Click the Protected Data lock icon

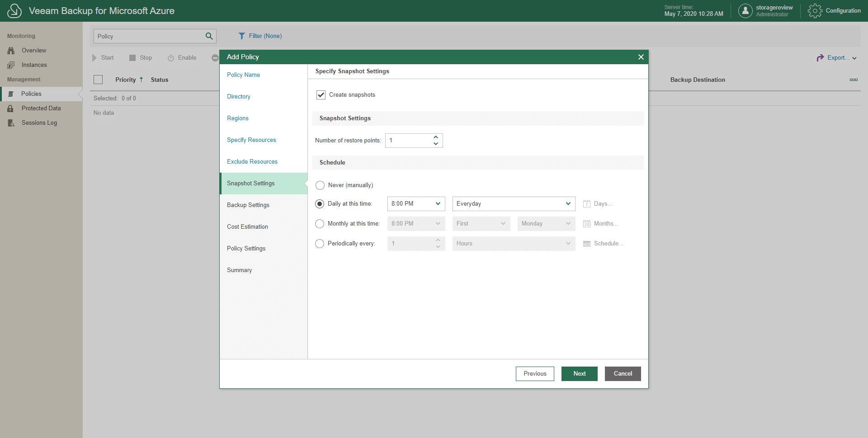click(10, 108)
